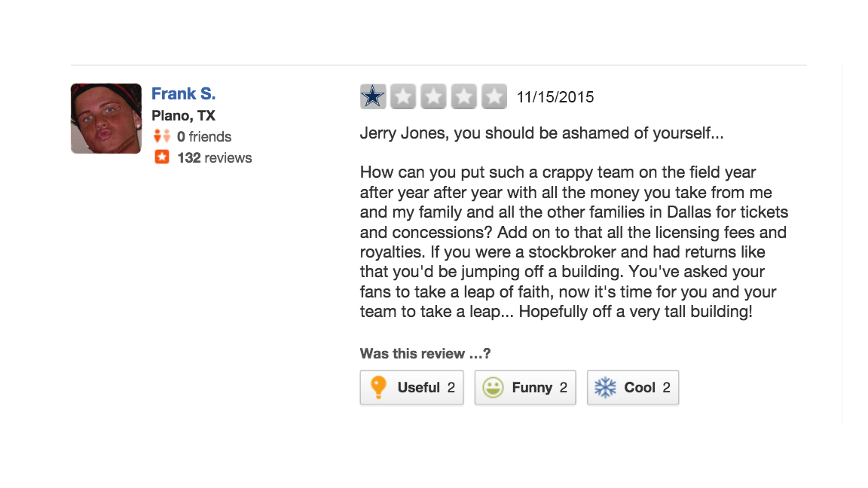Click the 'Jerry Jones, you should be ashamed' line
The width and height of the screenshot is (868, 488).
click(x=541, y=134)
